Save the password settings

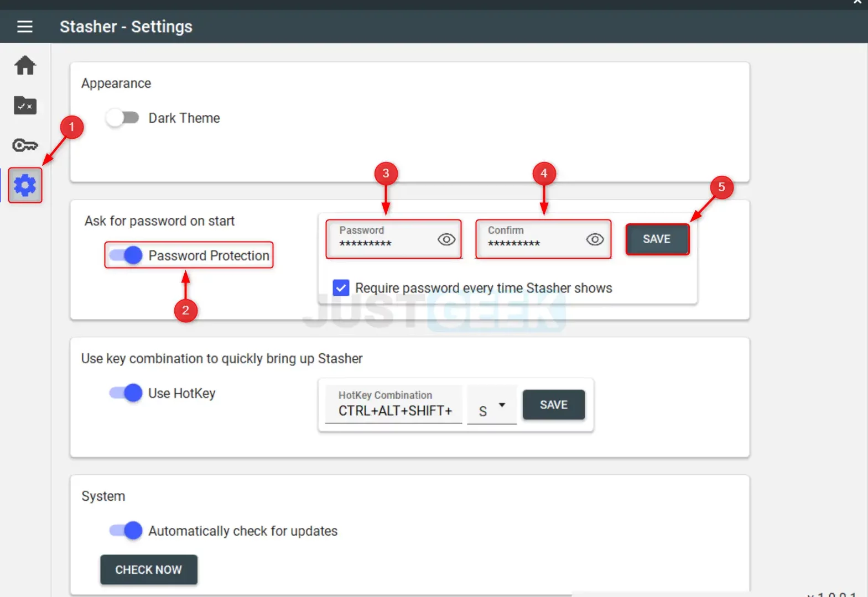657,239
